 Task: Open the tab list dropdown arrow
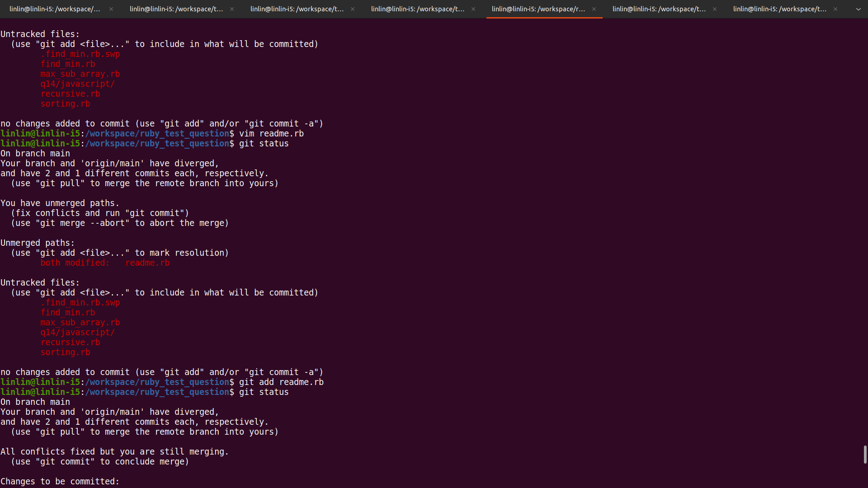click(x=859, y=9)
